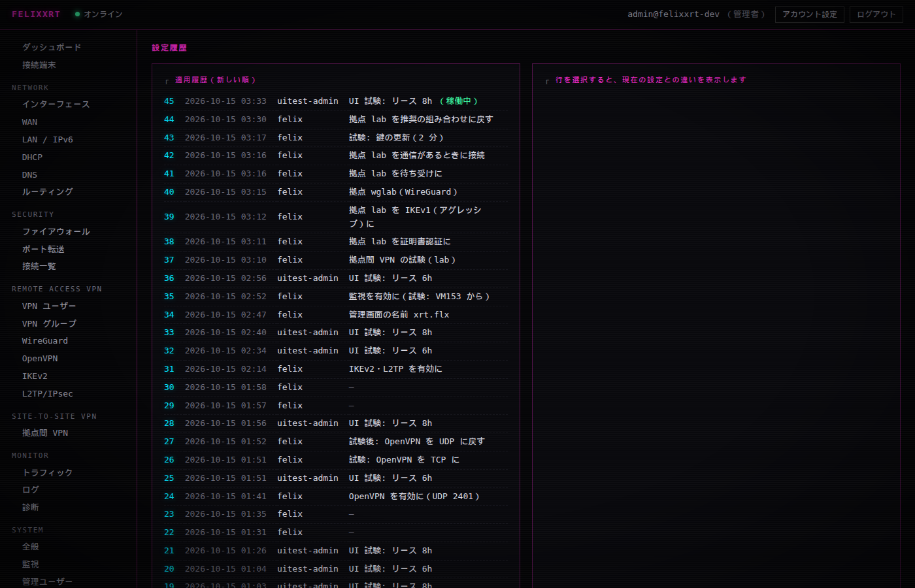Select history row 21 at 01:26
915x588 pixels.
pos(335,551)
